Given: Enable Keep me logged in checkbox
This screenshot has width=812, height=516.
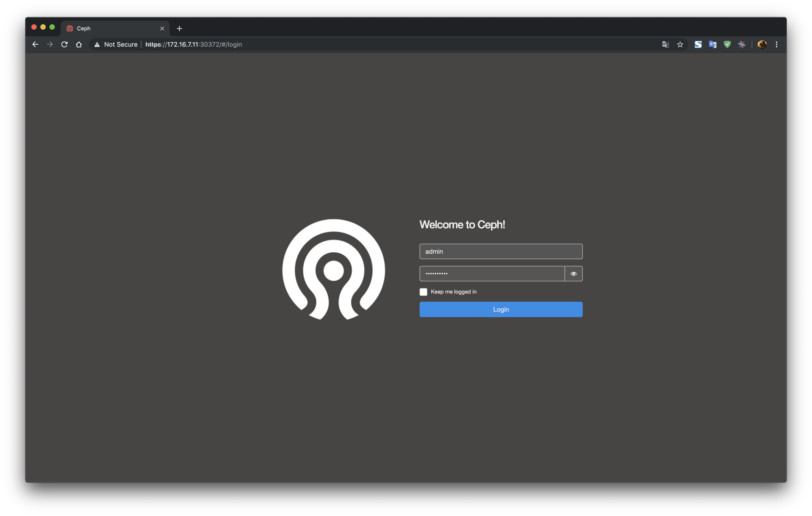Looking at the screenshot, I should point(423,292).
